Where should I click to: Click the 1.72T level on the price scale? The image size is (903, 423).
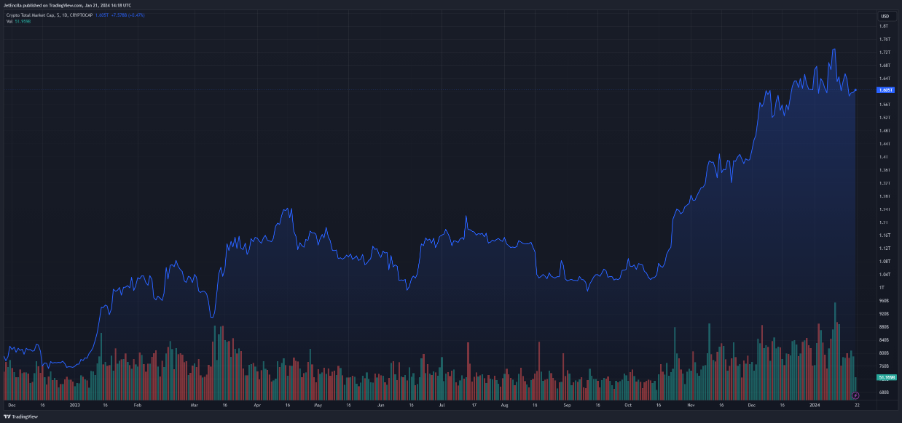[x=883, y=52]
